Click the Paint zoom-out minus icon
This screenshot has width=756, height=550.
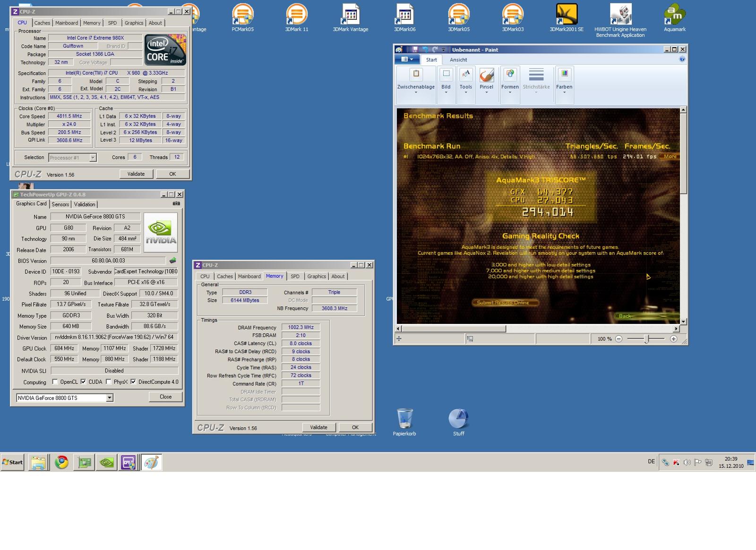coord(619,338)
